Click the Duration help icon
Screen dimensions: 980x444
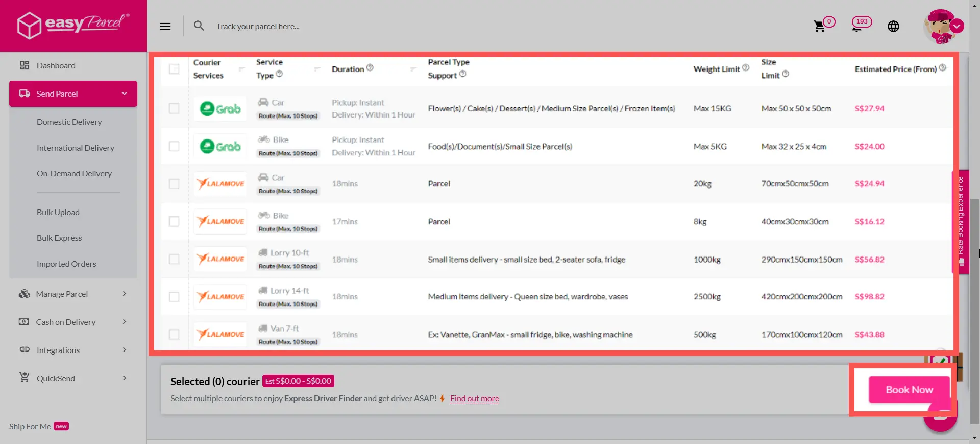click(x=370, y=67)
